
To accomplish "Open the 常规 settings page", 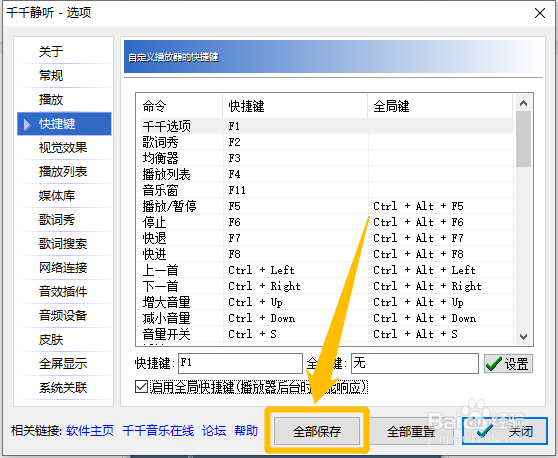I will click(51, 75).
